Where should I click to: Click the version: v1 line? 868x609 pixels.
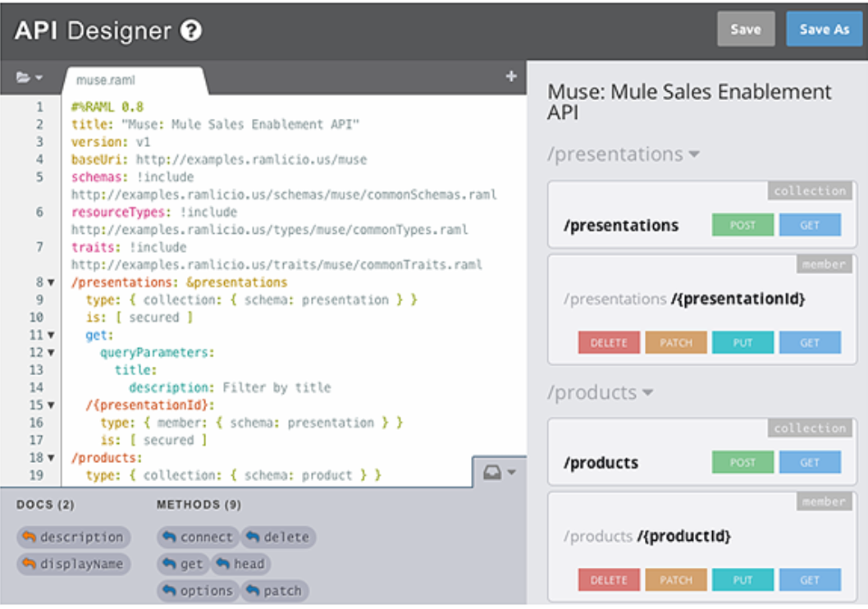[x=111, y=142]
